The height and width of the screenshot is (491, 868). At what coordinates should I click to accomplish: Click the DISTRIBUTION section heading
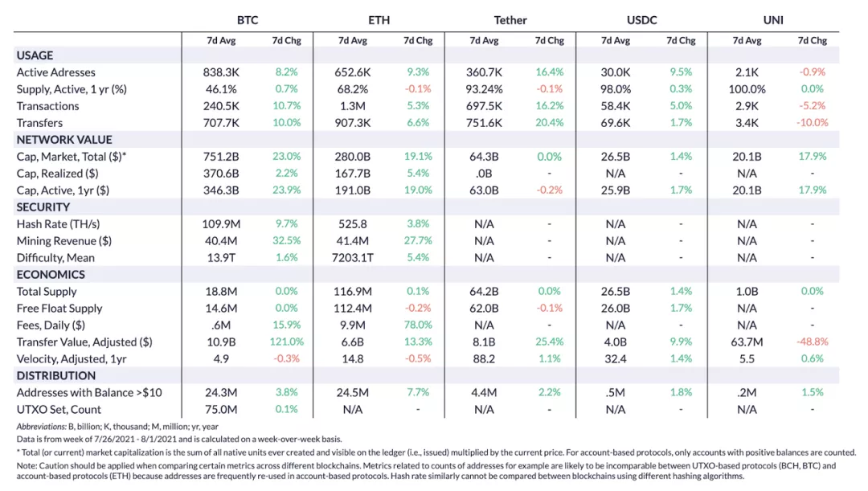point(56,375)
